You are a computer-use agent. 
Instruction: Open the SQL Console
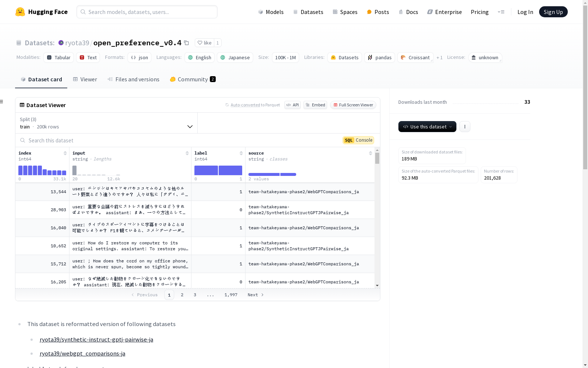(358, 140)
